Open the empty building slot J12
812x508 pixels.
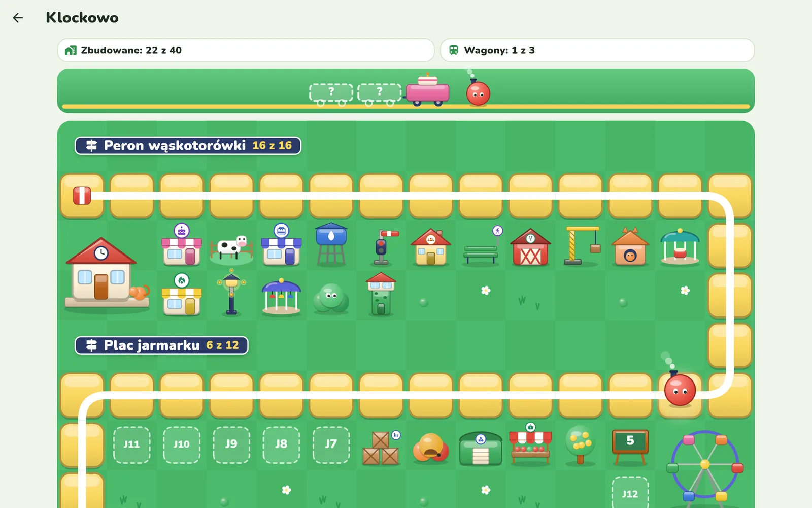coord(630,493)
